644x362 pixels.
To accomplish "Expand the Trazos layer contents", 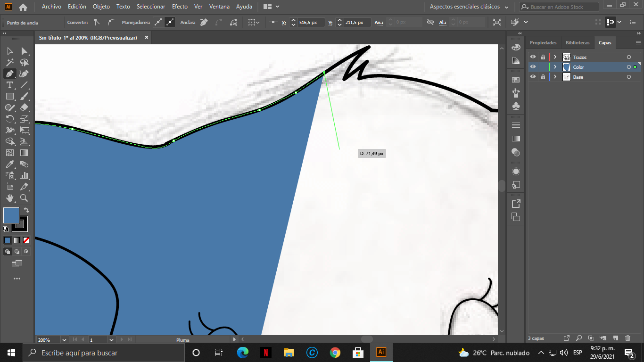I will [x=555, y=57].
